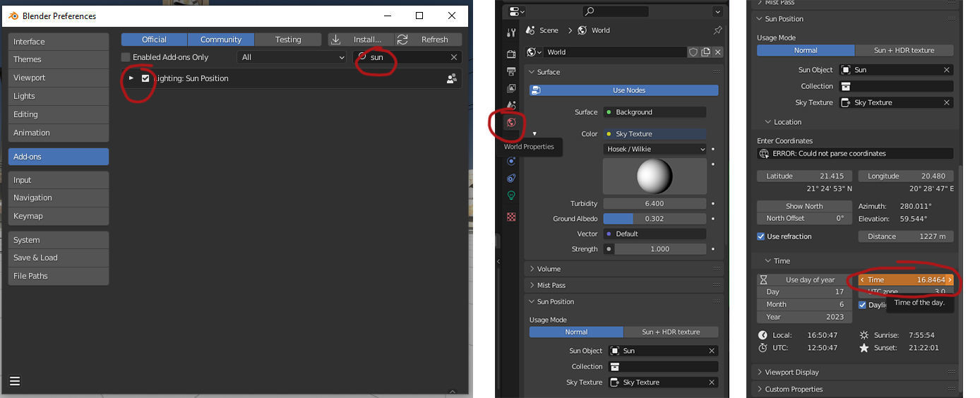Open the File Paths preferences section
This screenshot has height=398, width=980.
[x=59, y=276]
